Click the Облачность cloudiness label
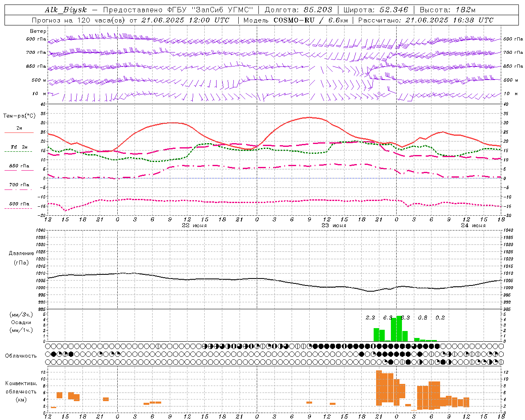 (21, 356)
